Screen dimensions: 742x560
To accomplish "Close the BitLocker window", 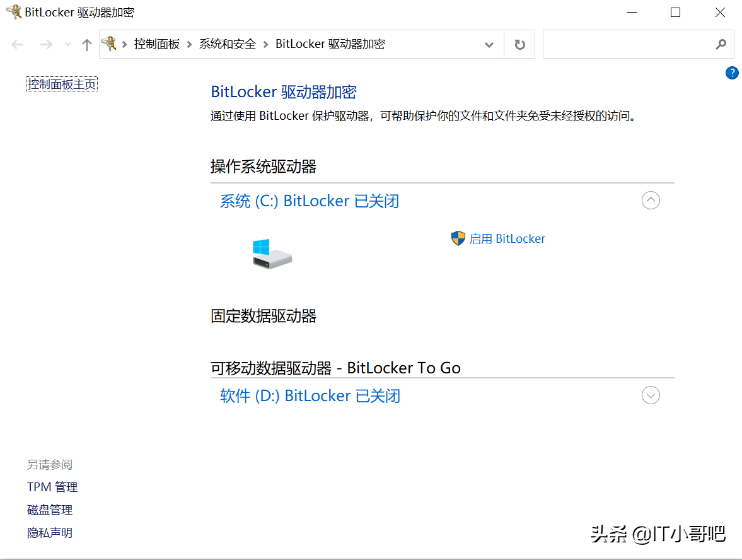I will [720, 13].
